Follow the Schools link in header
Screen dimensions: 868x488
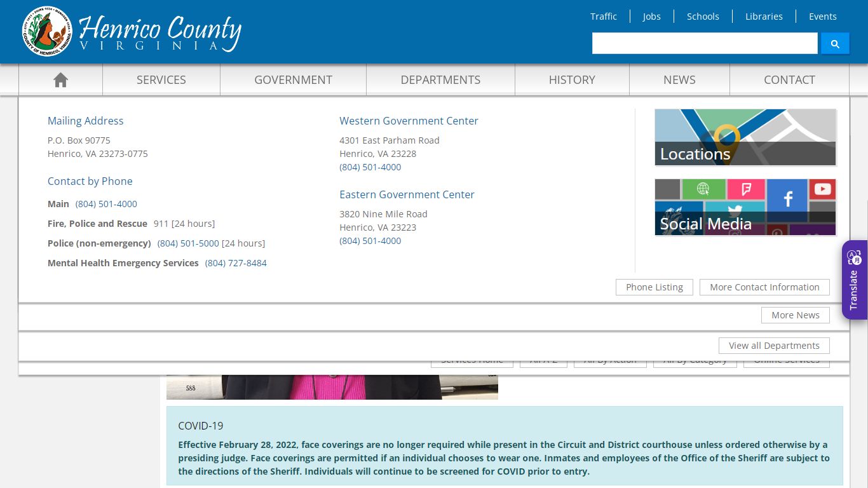(703, 17)
